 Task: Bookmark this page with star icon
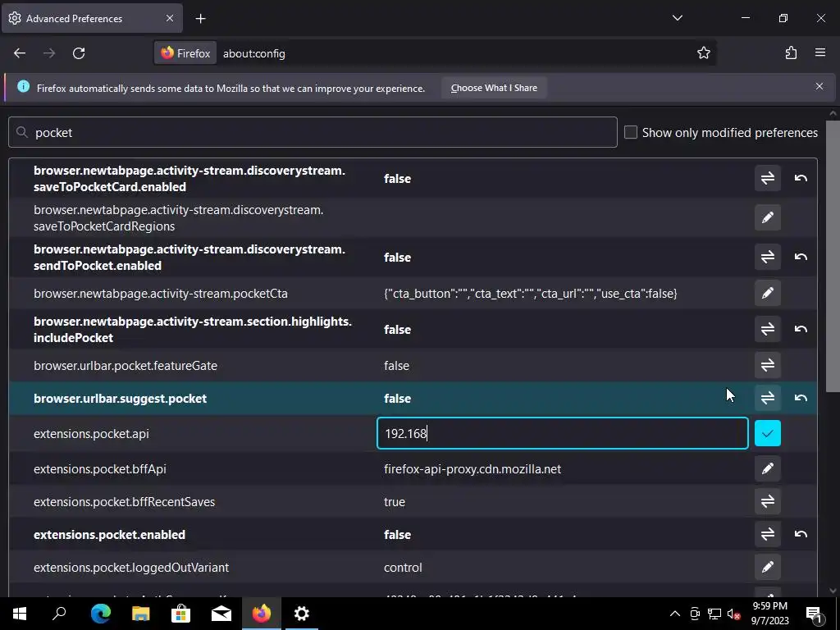[703, 53]
